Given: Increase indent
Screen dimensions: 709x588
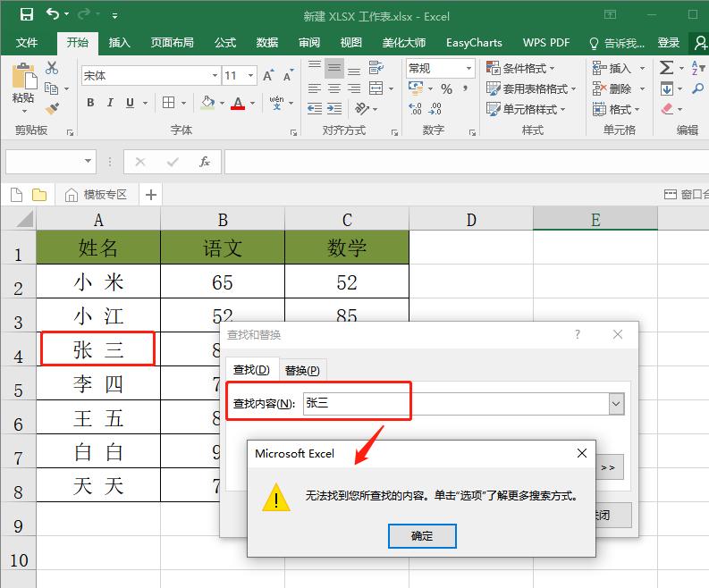Looking at the screenshot, I should point(334,108).
